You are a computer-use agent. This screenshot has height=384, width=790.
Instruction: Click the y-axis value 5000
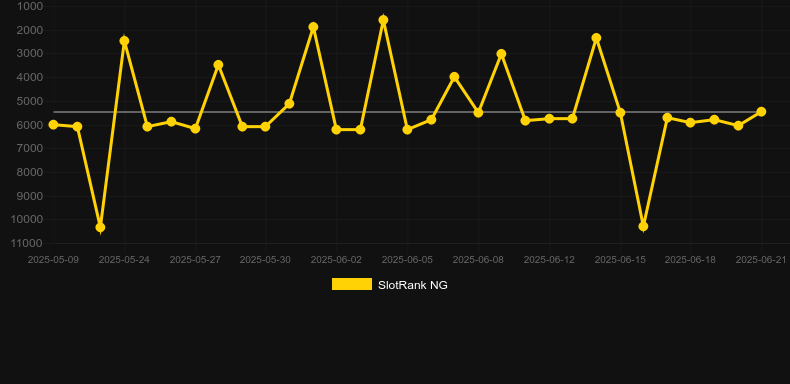(30, 101)
